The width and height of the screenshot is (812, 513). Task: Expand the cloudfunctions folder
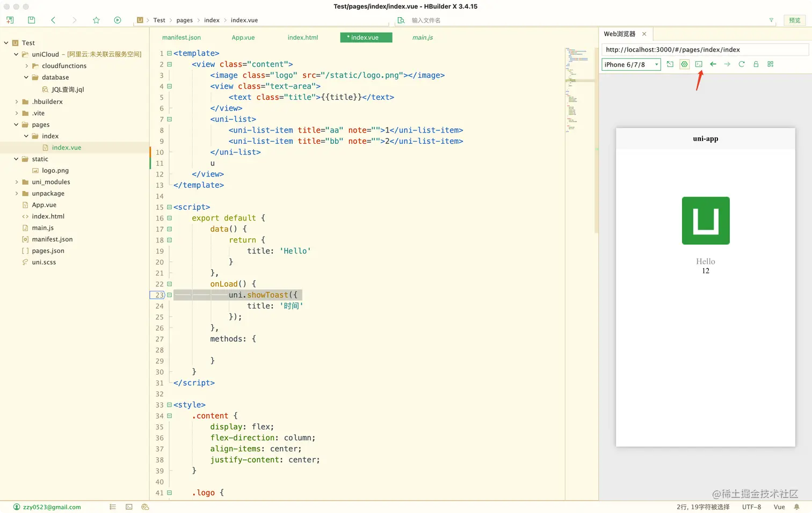26,65
